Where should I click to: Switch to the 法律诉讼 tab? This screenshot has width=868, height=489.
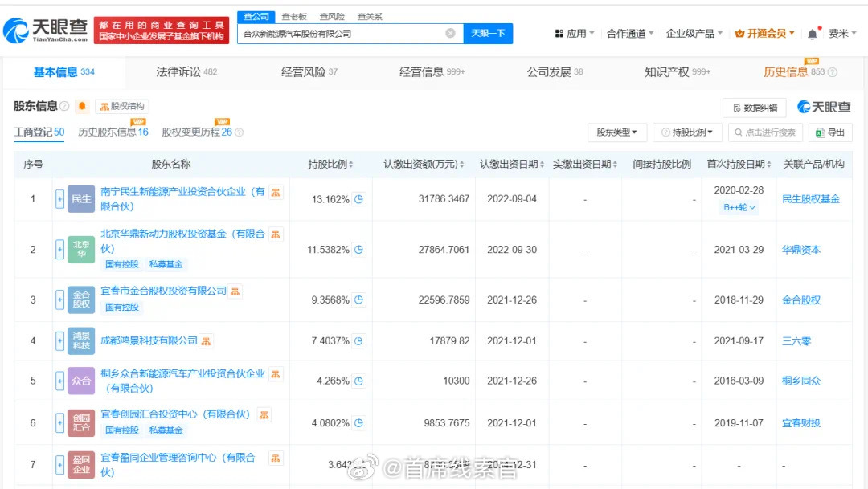click(186, 72)
